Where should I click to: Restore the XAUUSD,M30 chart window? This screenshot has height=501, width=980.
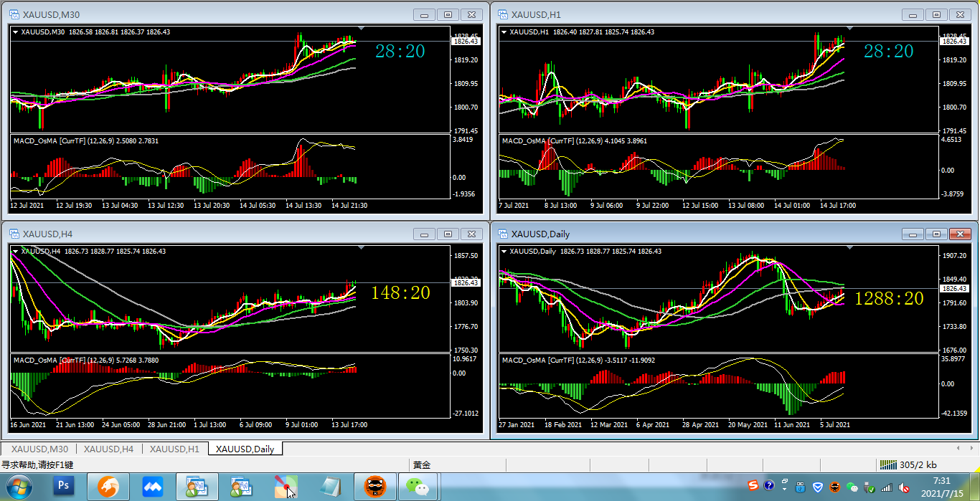click(448, 14)
